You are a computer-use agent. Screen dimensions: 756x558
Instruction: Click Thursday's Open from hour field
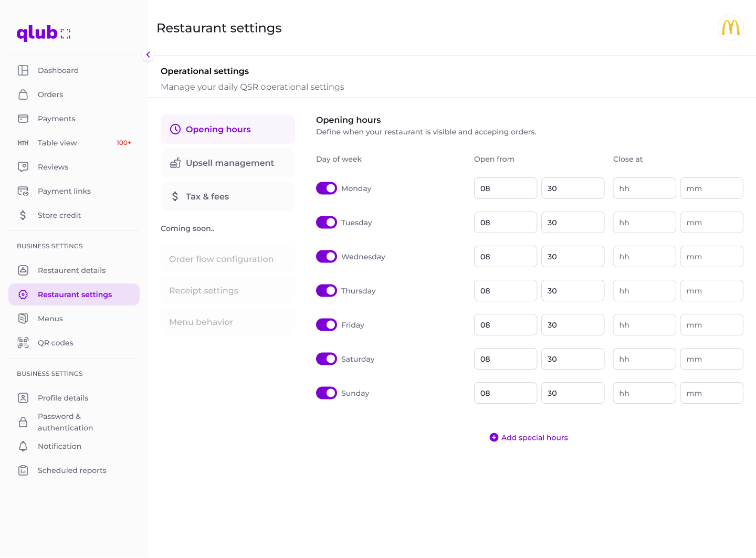[506, 291]
